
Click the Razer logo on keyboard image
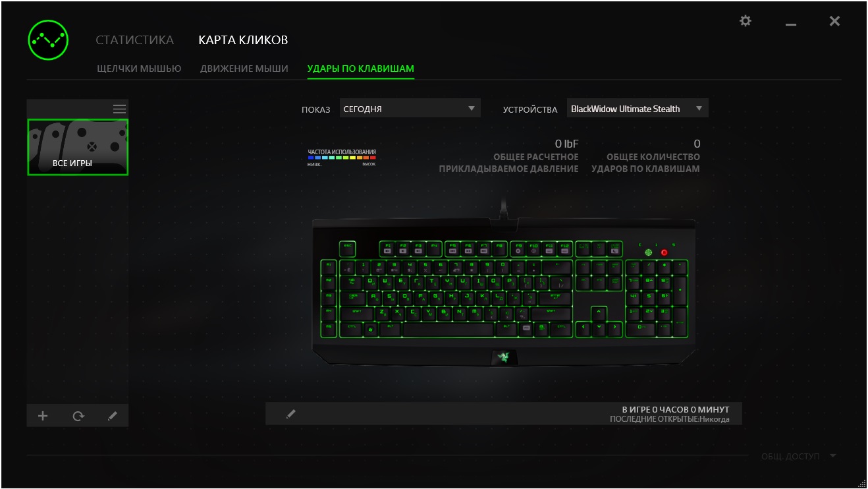click(503, 357)
